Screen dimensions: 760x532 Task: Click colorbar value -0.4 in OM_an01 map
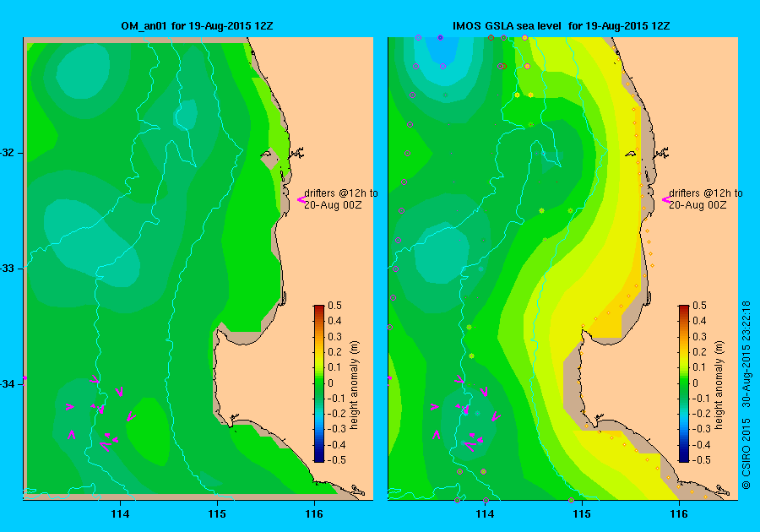tap(337, 444)
